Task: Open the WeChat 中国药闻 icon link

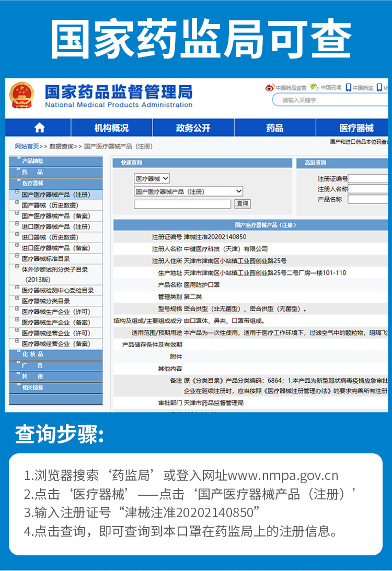Action: click(326, 87)
